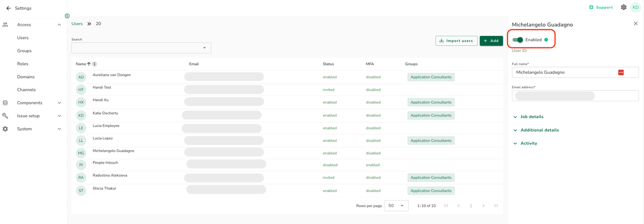The image size is (644, 224).
Task: Go to the first page of results
Action: [446, 206]
